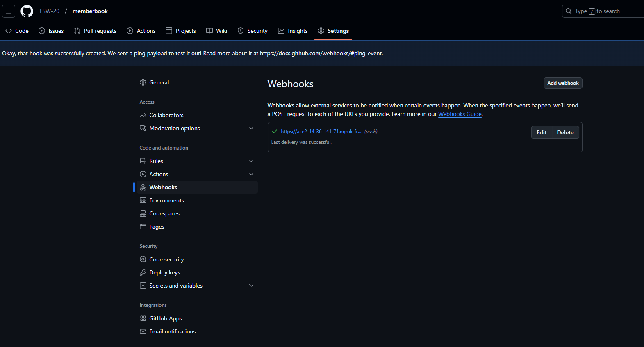The height and width of the screenshot is (347, 644).
Task: Expand the sidebar Actions chevron
Action: coord(251,174)
